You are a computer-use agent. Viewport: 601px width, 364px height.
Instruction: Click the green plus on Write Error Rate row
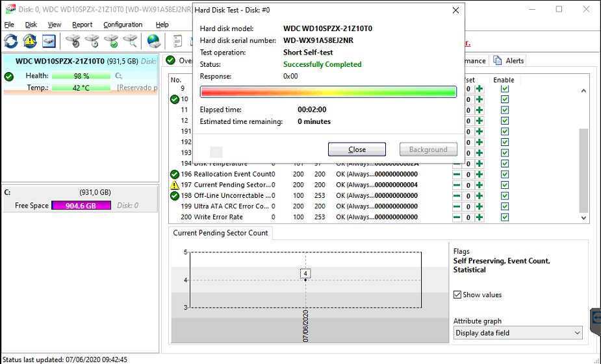479,217
